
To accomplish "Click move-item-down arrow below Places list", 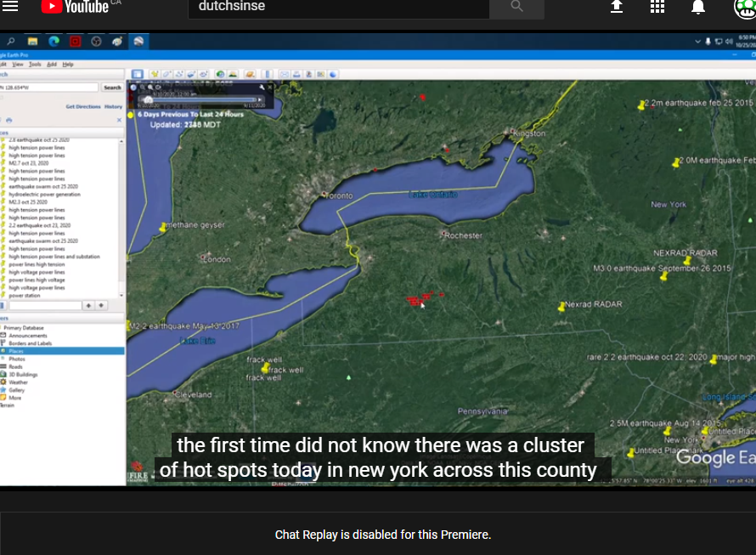I will (x=101, y=305).
